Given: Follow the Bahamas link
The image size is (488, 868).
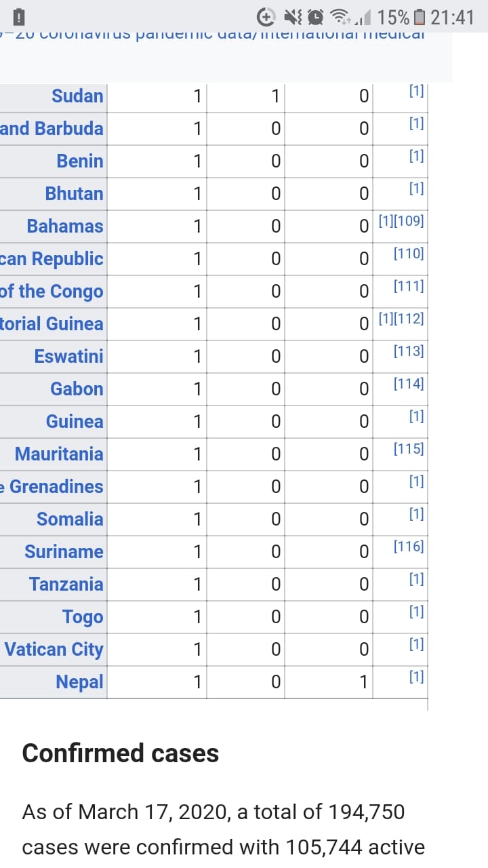Looking at the screenshot, I should (x=65, y=226).
